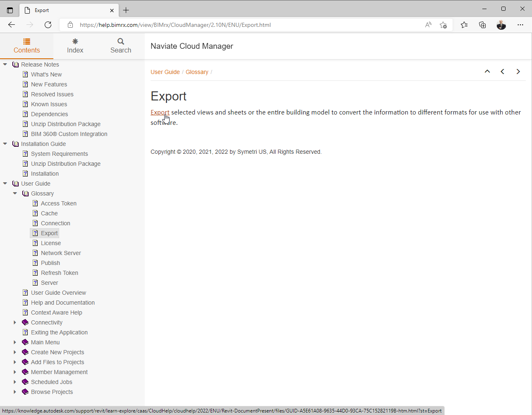
Task: Open BIM 360® Custom Integration topic
Action: (x=69, y=134)
